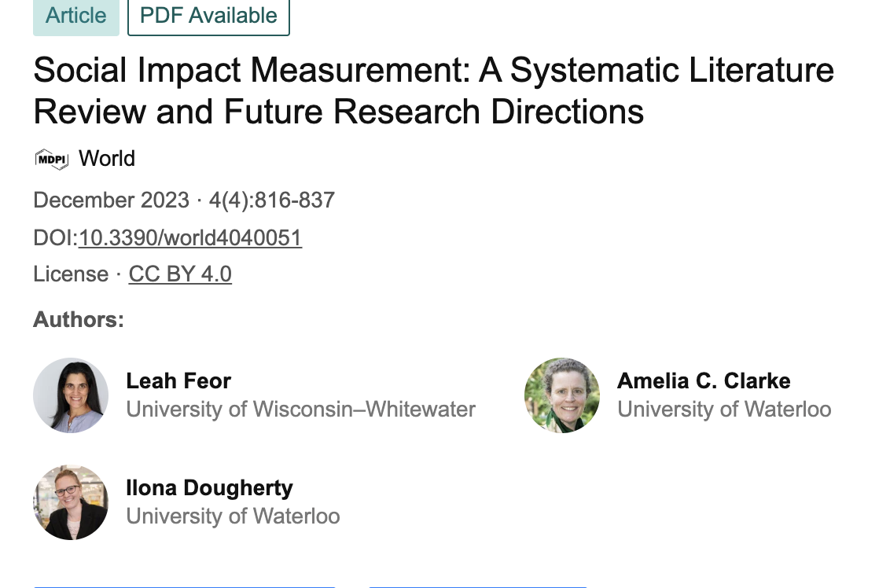Image resolution: width=890 pixels, height=588 pixels.
Task: Click the PDF Available badge
Action: pos(208,16)
